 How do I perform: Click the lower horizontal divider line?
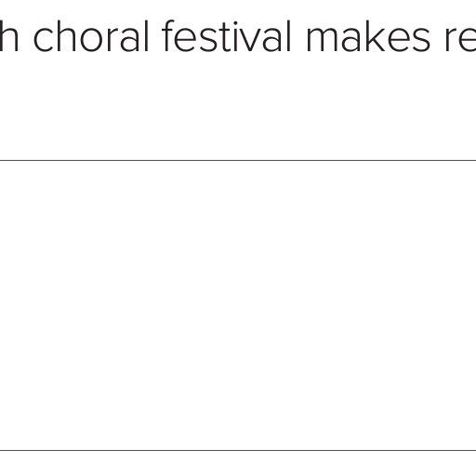(x=238, y=450)
